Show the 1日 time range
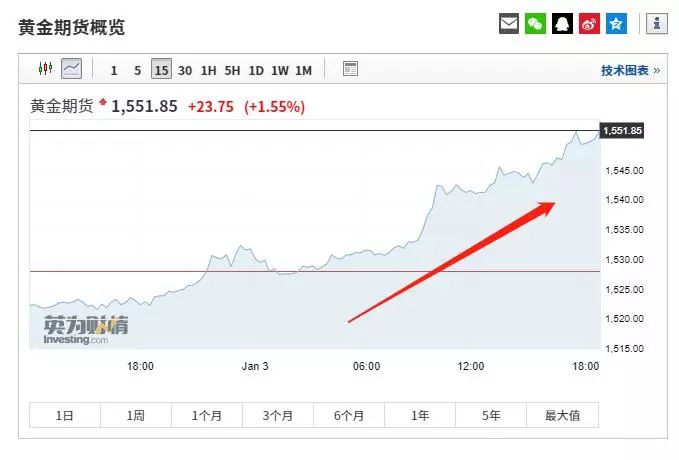 click(x=64, y=416)
